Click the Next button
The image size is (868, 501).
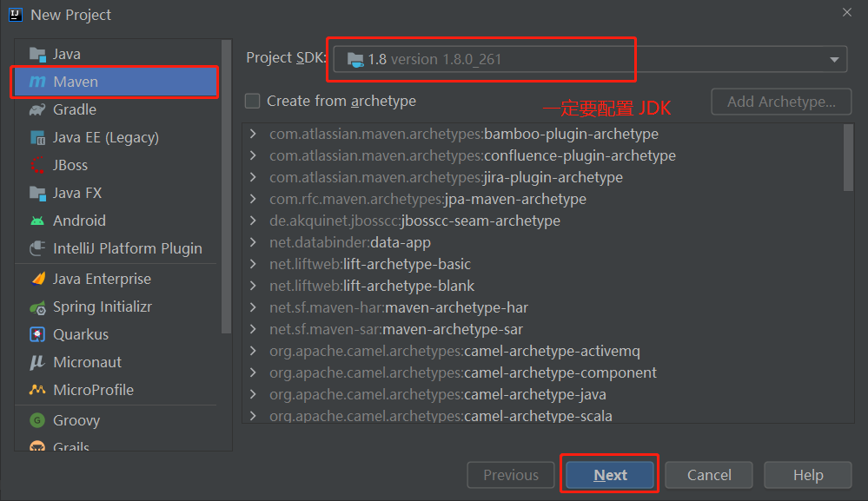(x=610, y=475)
